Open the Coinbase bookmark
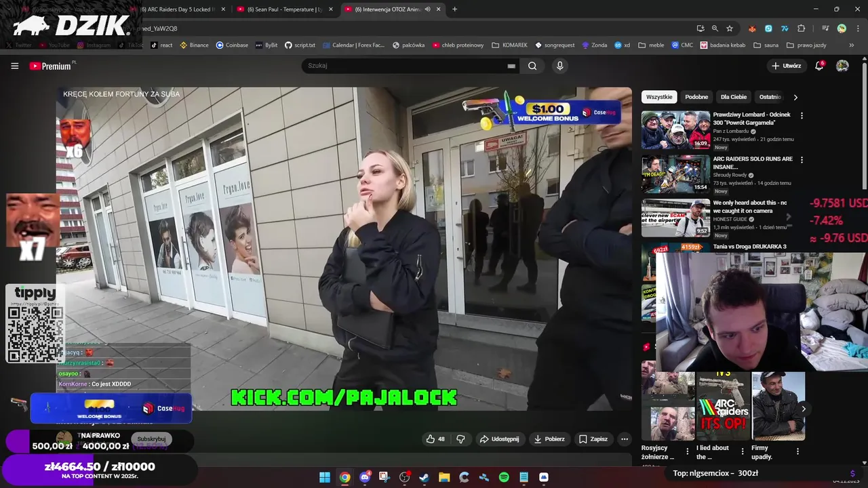Viewport: 868px width, 488px height. click(232, 45)
